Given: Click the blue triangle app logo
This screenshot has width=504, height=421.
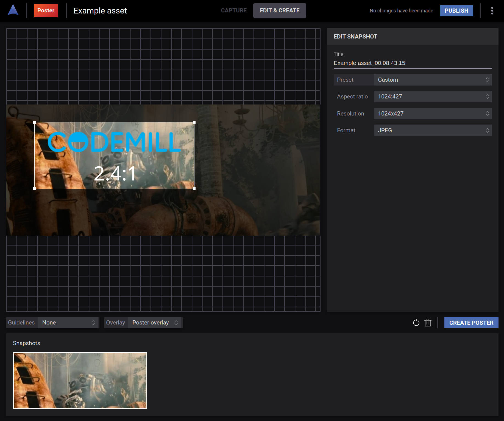Looking at the screenshot, I should pyautogui.click(x=13, y=10).
